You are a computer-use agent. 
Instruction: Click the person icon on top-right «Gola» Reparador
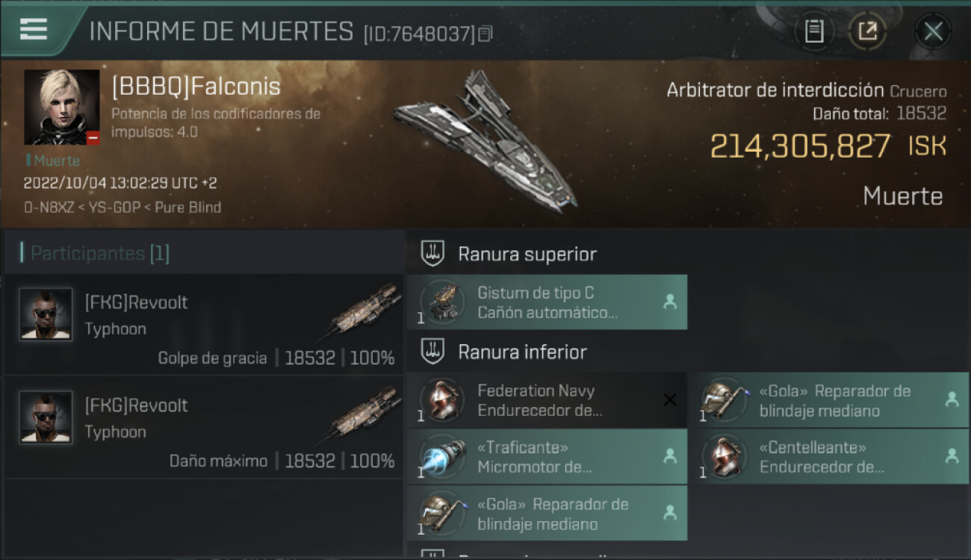952,399
